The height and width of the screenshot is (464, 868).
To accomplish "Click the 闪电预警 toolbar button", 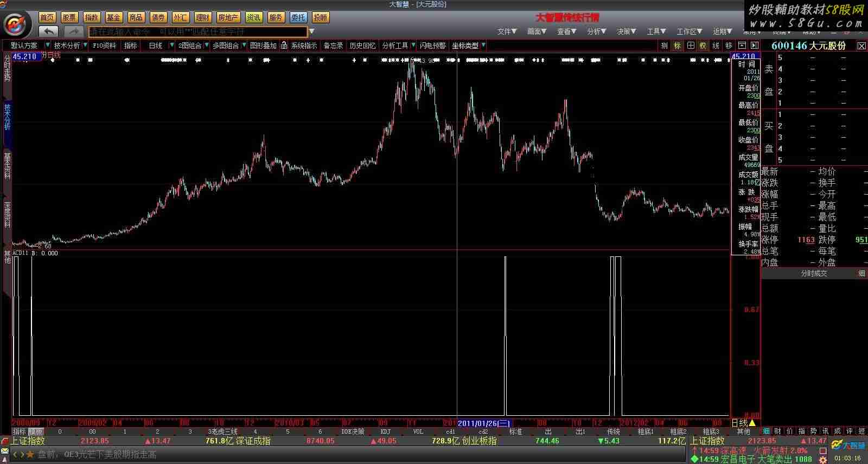I will [x=432, y=46].
